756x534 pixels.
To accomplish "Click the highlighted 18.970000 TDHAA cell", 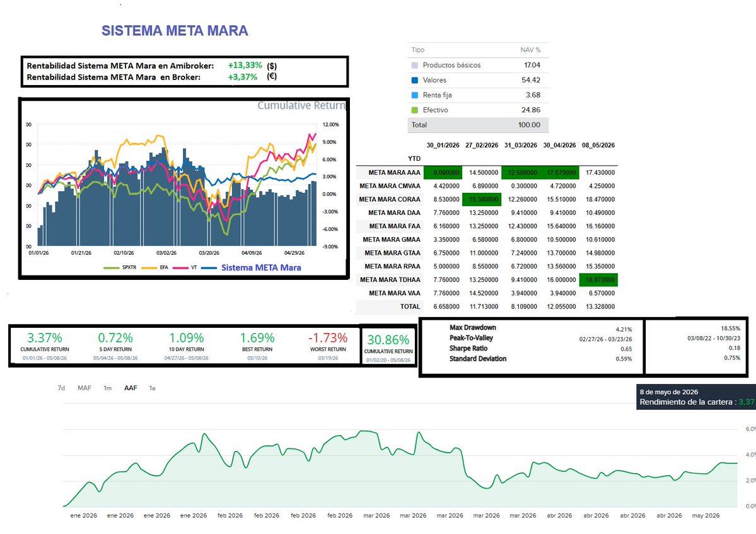I will 598,279.
